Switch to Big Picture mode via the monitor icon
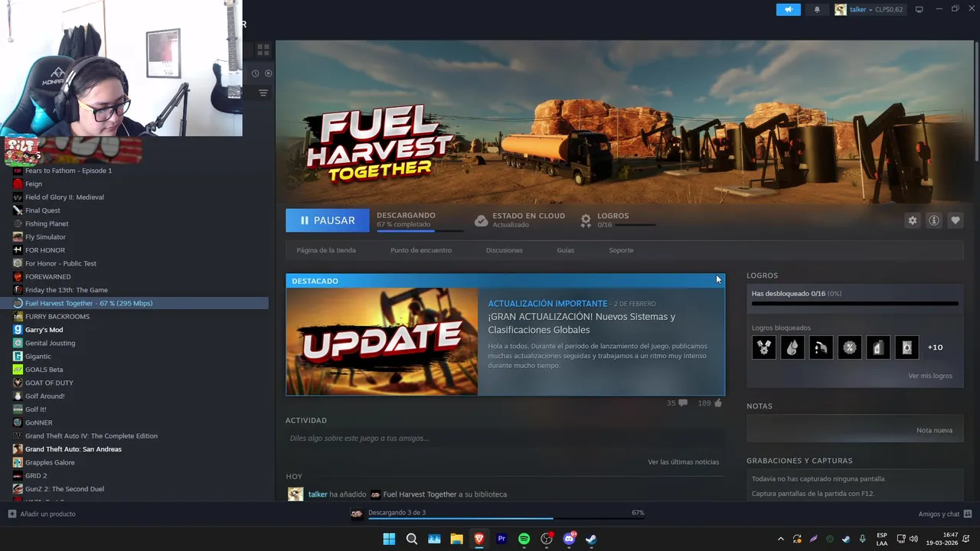 (x=920, y=9)
